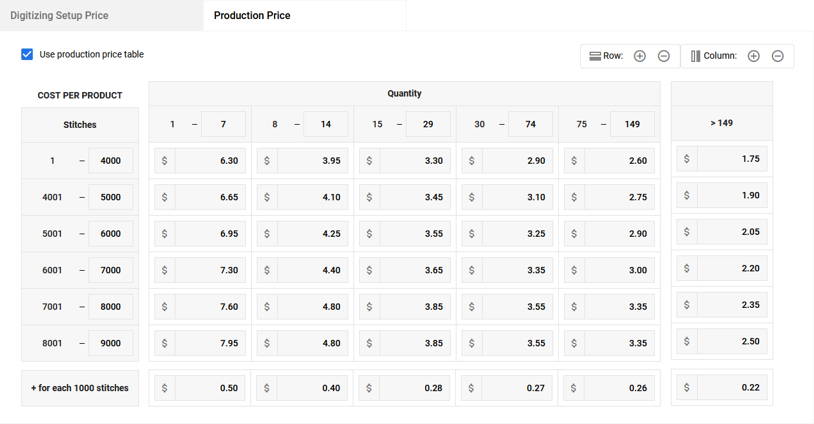The image size is (814, 424).
Task: Edit the 7.95 price field
Action: tap(210, 343)
